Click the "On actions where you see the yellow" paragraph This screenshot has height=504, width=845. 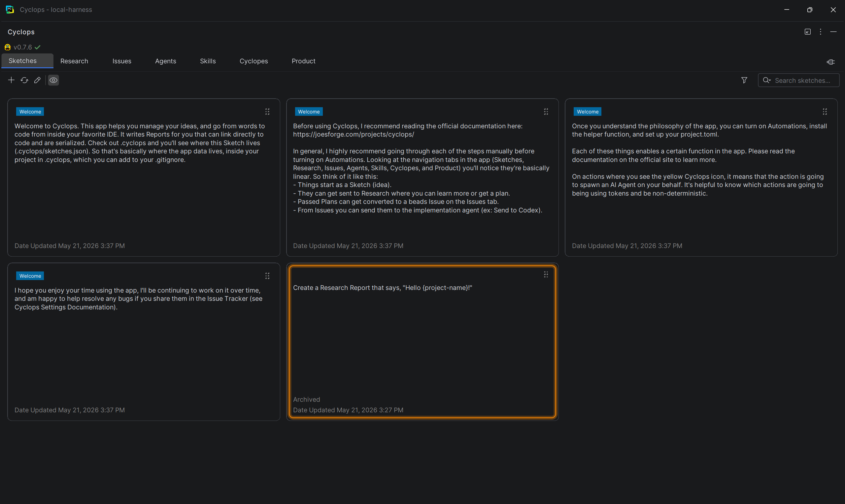(x=698, y=185)
